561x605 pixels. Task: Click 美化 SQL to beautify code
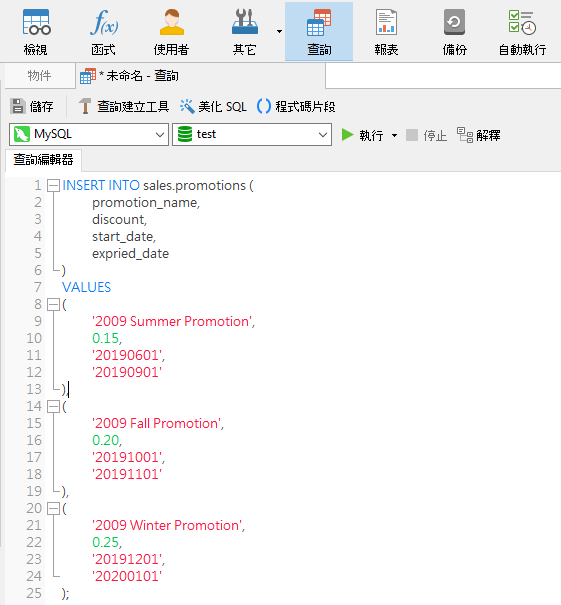tap(213, 106)
